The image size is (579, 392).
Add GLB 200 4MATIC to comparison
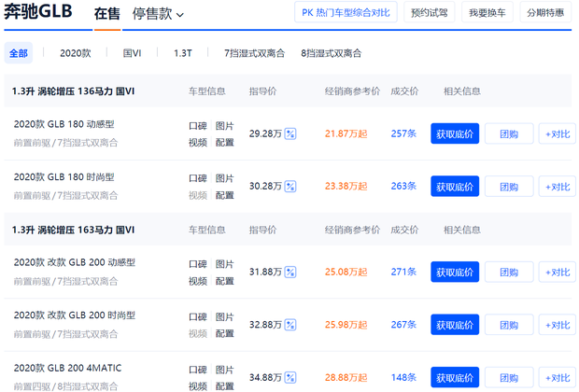[558, 378]
